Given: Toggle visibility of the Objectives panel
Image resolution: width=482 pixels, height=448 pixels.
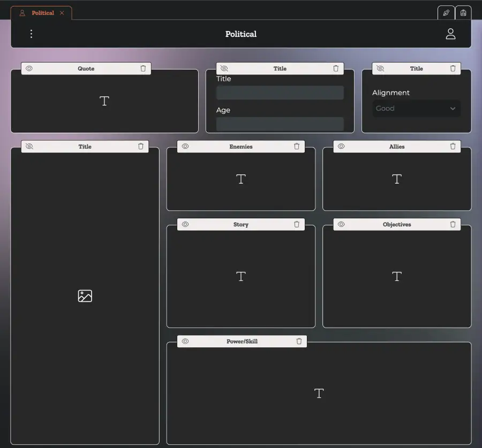Looking at the screenshot, I should pos(341,224).
